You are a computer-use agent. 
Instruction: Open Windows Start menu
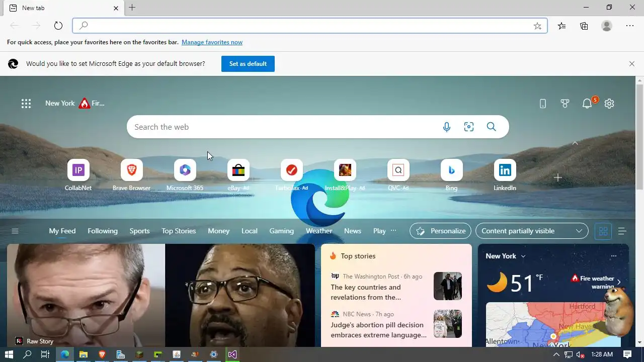point(9,354)
